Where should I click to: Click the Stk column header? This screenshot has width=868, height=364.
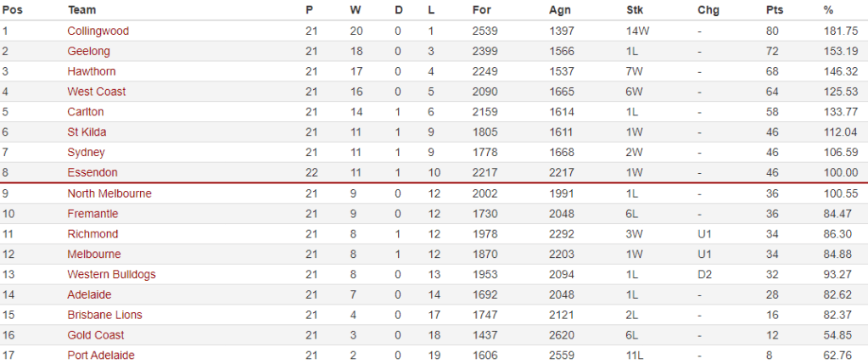coord(634,10)
